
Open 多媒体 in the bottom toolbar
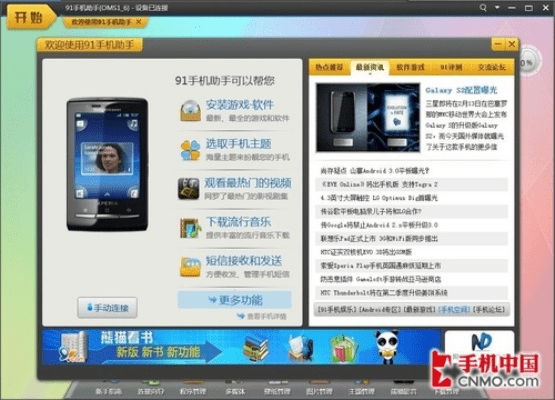pyautogui.click(x=235, y=392)
